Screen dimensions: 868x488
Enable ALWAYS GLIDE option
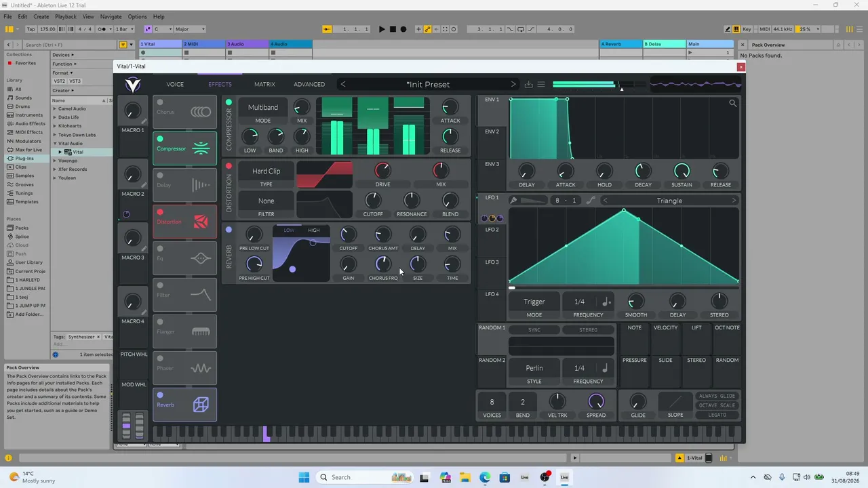717,396
